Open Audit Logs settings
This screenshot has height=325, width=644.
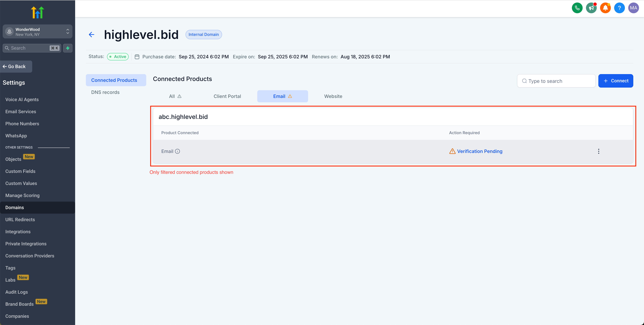coord(17,292)
